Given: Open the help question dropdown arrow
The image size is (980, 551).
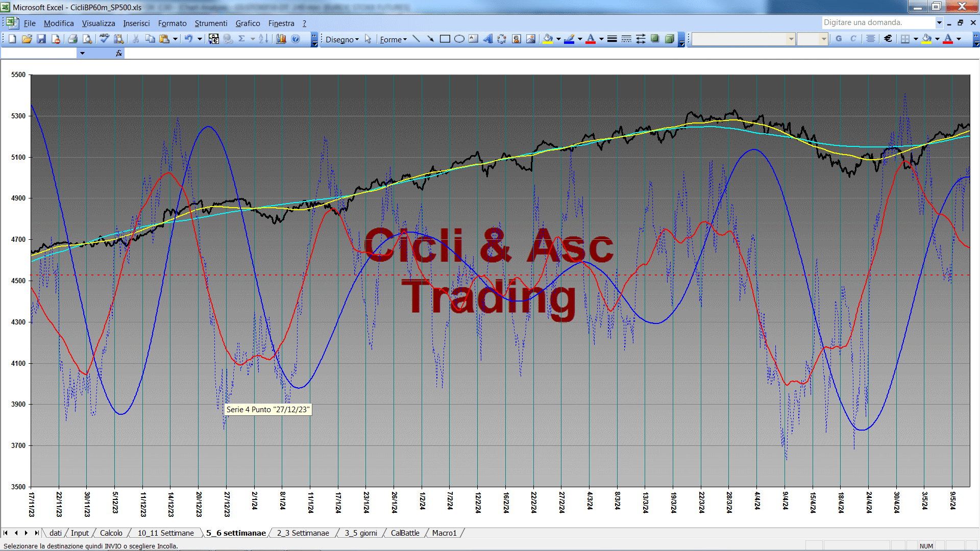Looking at the screenshot, I should coord(939,22).
